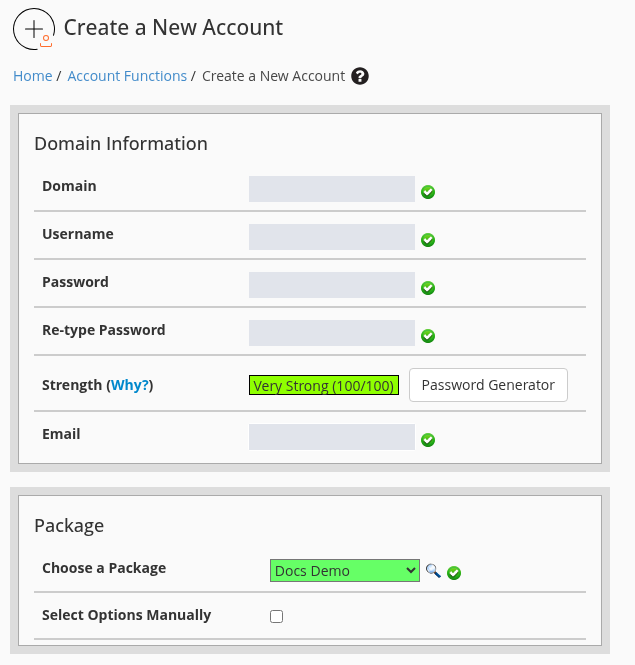Click the green check beside Choose a Package
Viewport: 635px width, 665px height.
tap(454, 573)
